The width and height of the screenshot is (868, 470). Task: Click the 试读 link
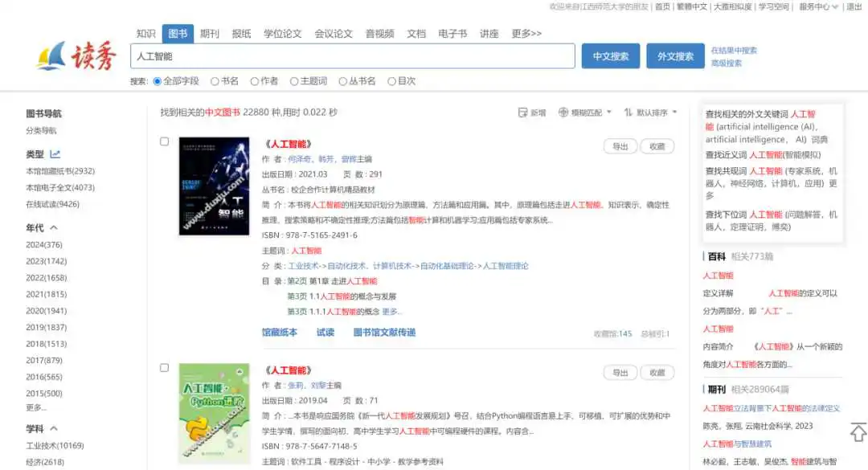coord(325,332)
